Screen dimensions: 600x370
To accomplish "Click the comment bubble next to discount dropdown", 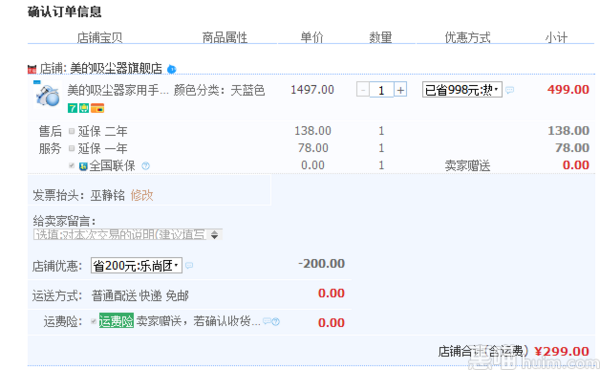I will tap(509, 90).
